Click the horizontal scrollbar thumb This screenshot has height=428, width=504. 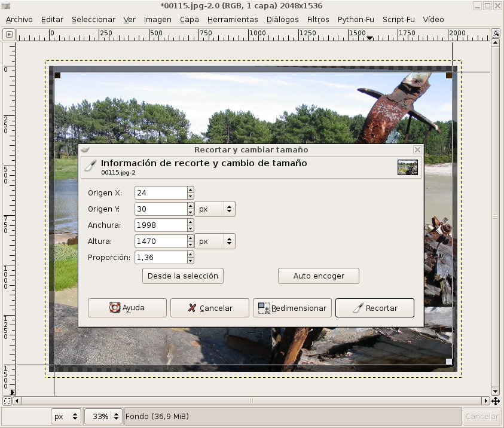pos(251,401)
